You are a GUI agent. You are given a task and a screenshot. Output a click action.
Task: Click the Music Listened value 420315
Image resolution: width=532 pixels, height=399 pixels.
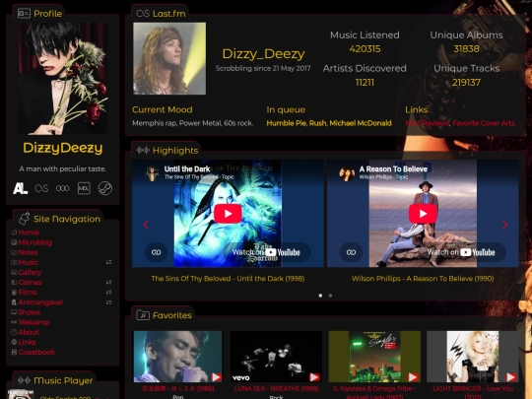[x=365, y=49]
